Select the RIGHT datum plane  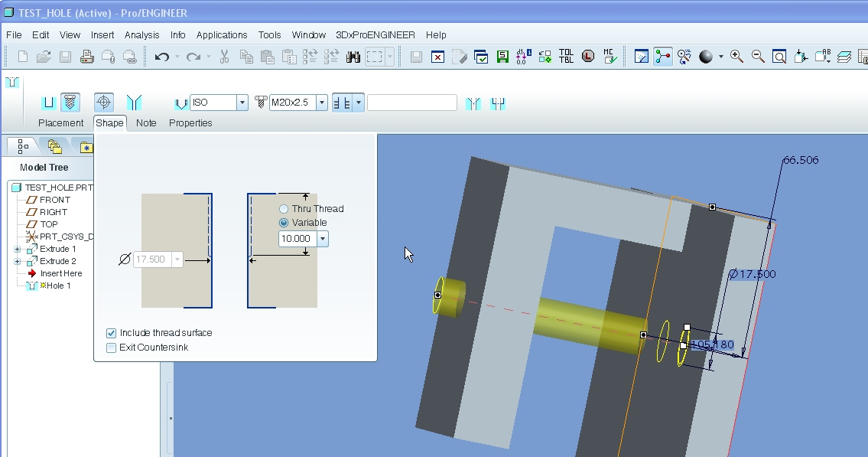[54, 212]
